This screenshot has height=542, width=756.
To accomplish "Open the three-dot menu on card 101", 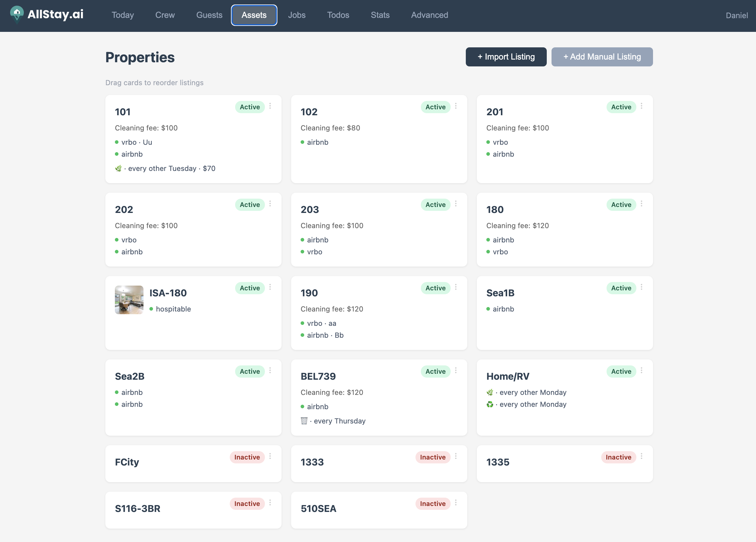I will coord(270,106).
